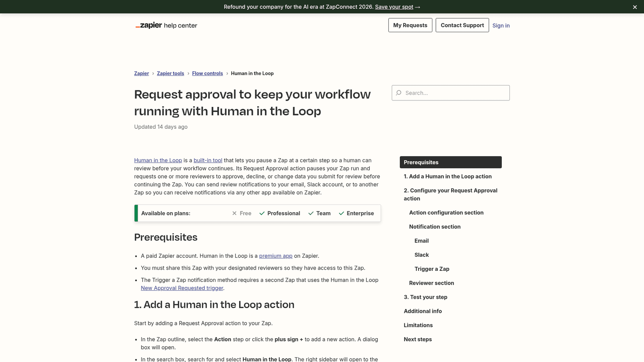
Task: Jump to Limitations section
Action: click(x=418, y=325)
